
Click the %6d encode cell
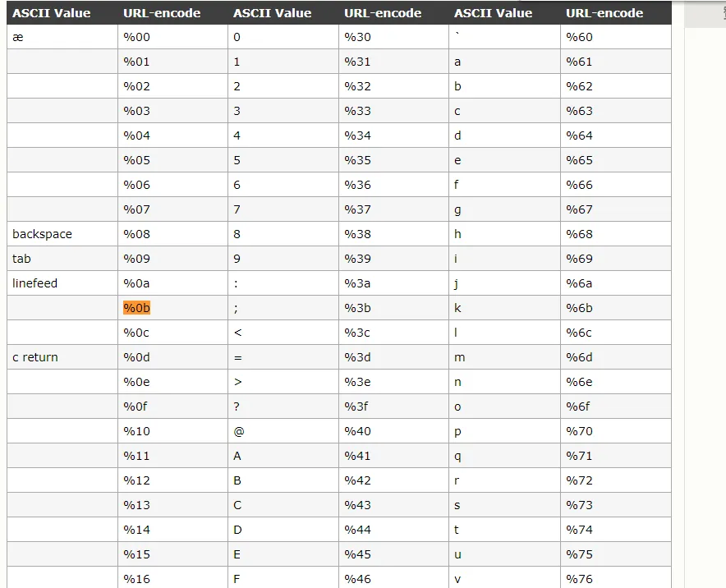pos(580,357)
